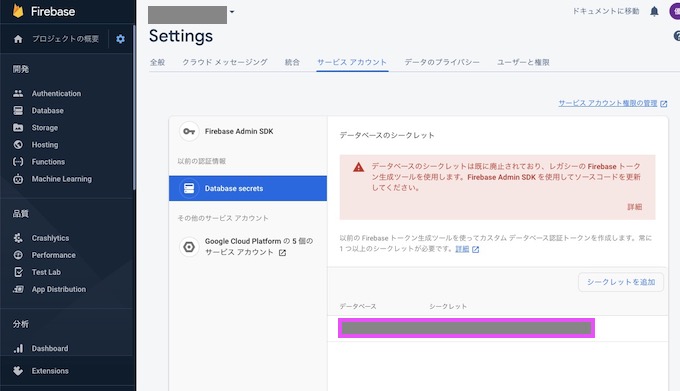Viewport: 680px width, 391px height.
Task: Click the 開発 section heading
Action: 20,69
